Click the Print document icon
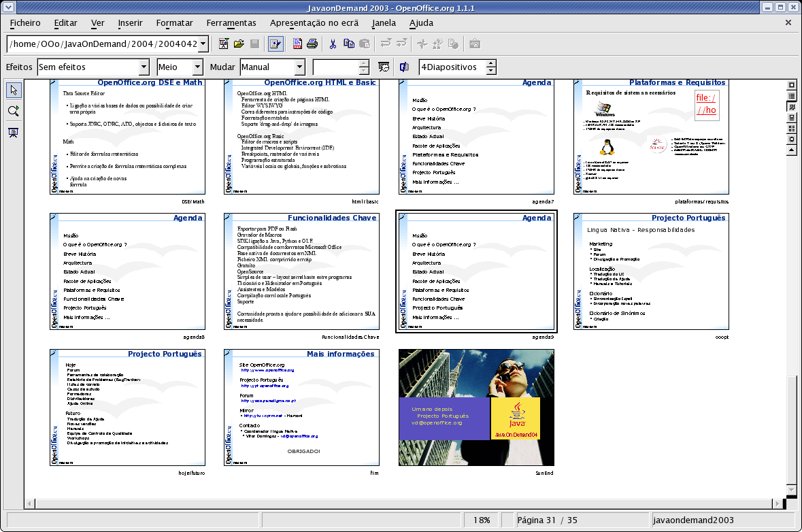This screenshot has width=802, height=532. 312,44
